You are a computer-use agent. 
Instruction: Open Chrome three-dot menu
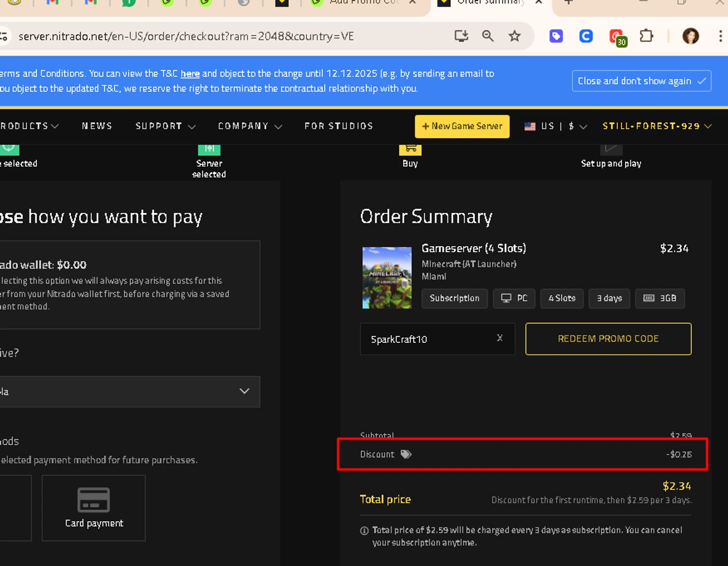[720, 36]
